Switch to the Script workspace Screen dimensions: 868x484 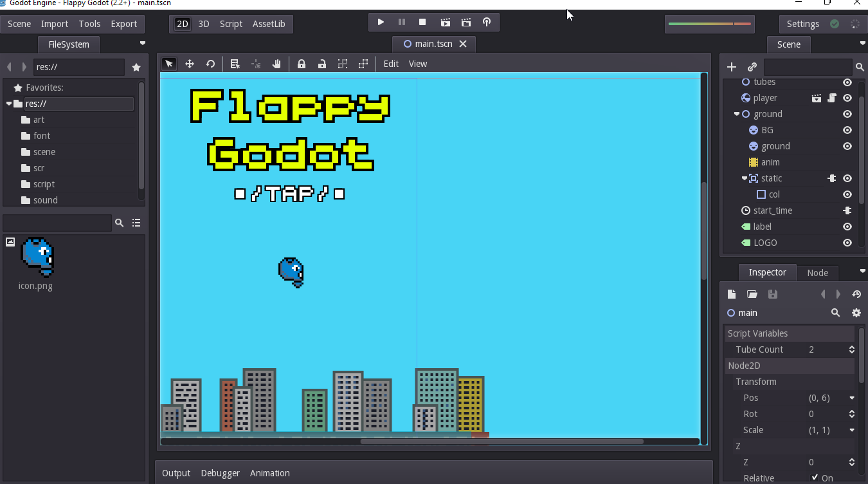pos(231,24)
